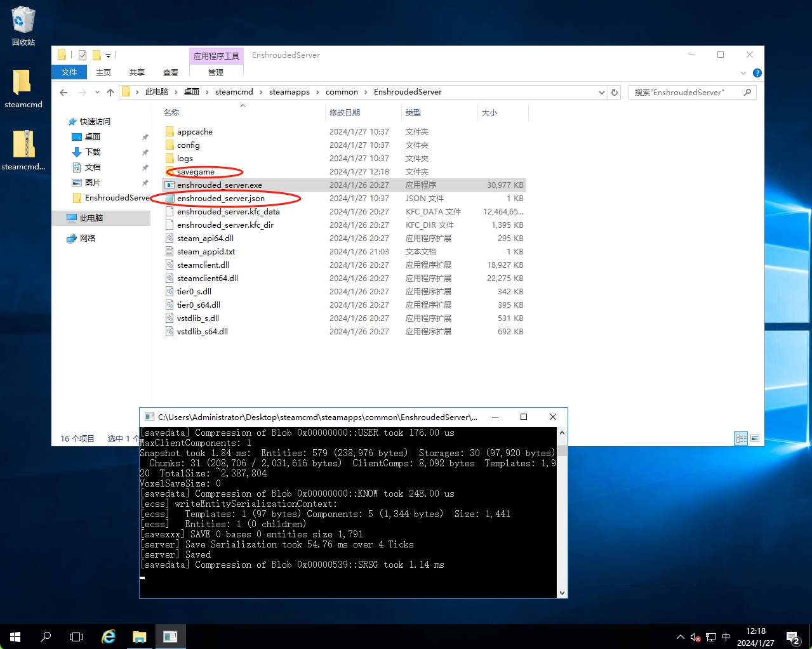Screen dimensions: 812x649
Task: Open the 管理 ribbon tab
Action: coord(216,72)
